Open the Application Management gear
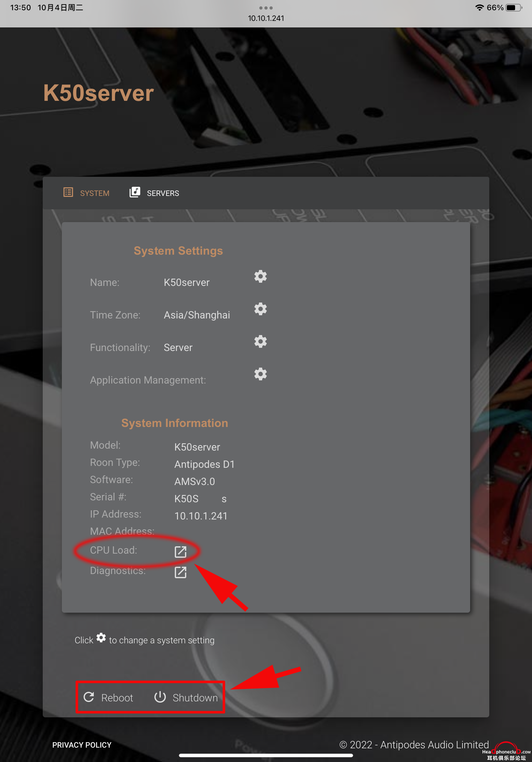This screenshot has width=532, height=762. click(260, 374)
